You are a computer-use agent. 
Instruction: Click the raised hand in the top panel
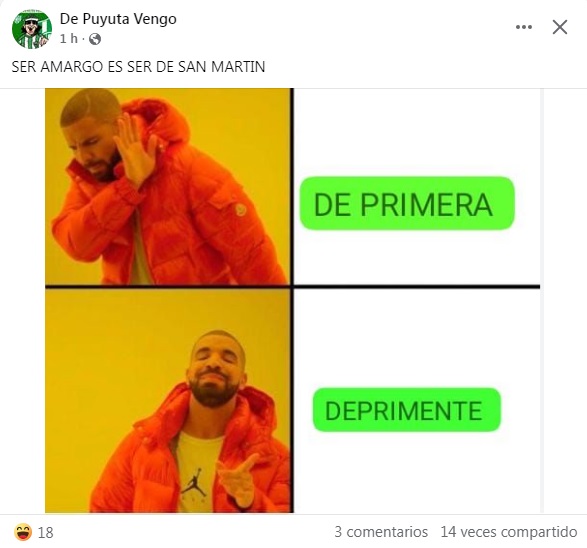136,150
